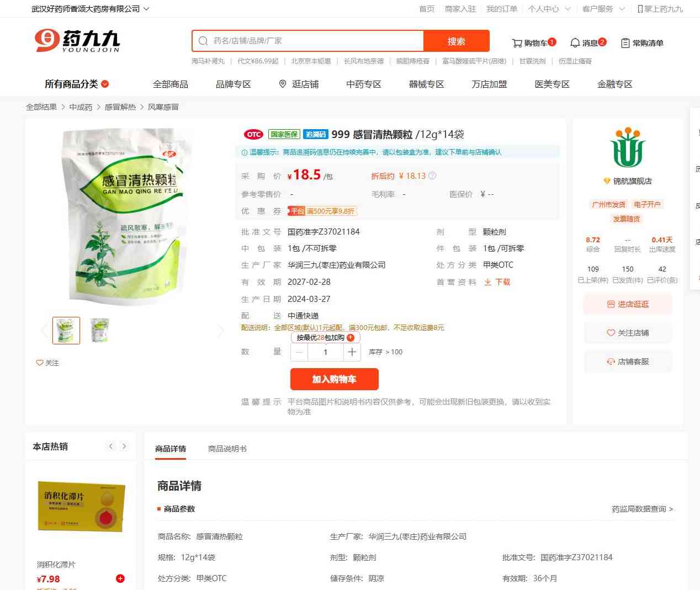Switch to the 商品说明书 tab
700x590 pixels.
point(227,449)
